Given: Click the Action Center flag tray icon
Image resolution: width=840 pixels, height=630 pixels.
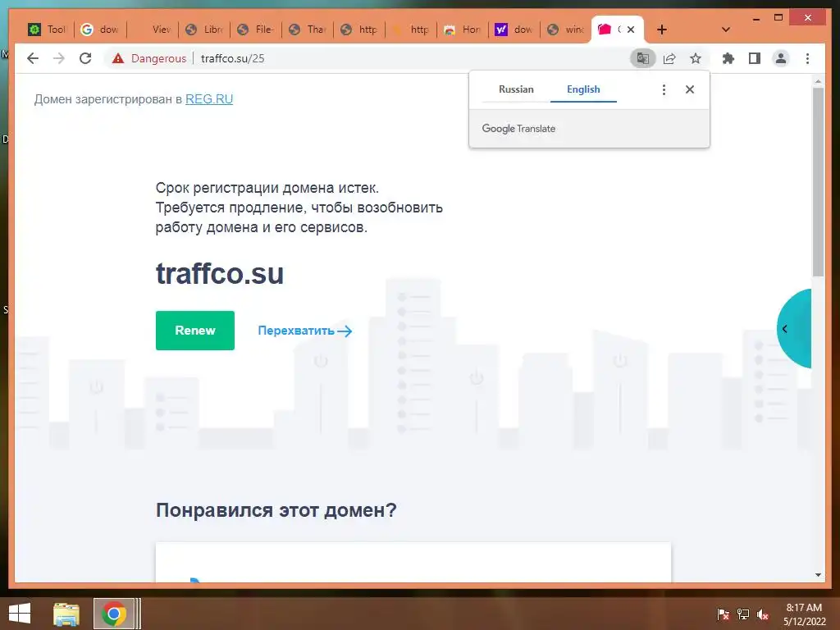Looking at the screenshot, I should pos(724,614).
